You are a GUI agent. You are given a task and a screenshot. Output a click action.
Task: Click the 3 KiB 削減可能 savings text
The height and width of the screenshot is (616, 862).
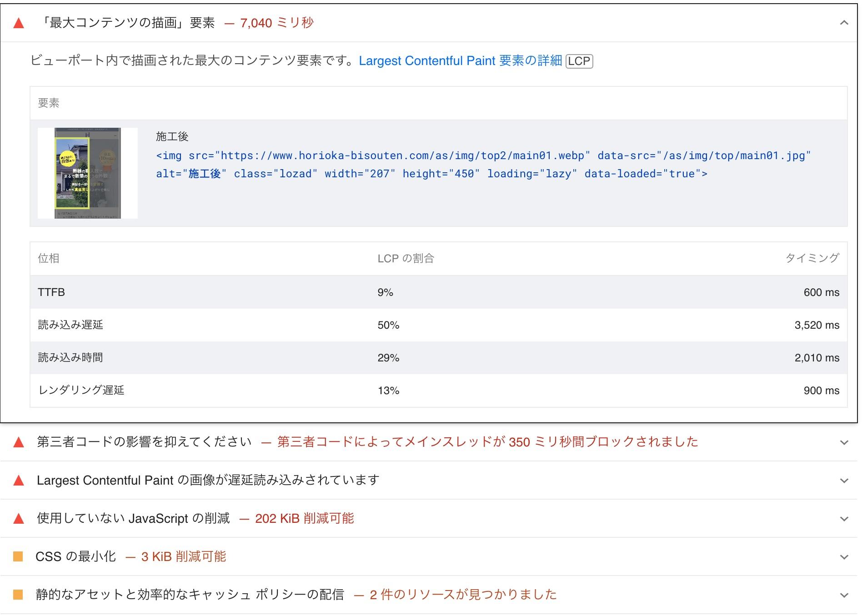pos(184,556)
